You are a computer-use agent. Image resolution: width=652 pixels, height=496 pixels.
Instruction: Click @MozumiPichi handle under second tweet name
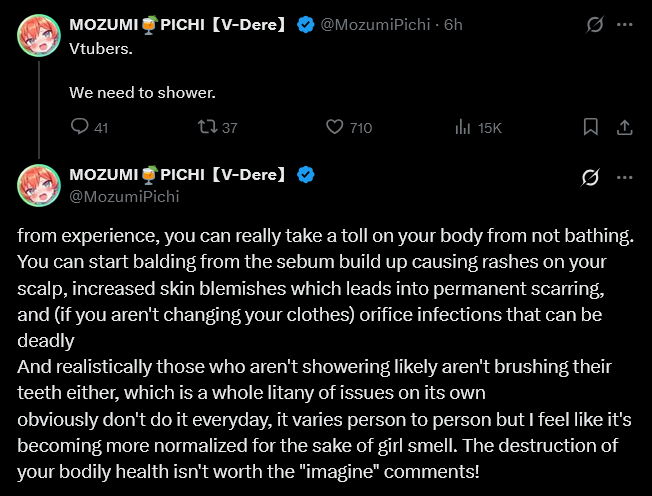(x=124, y=196)
